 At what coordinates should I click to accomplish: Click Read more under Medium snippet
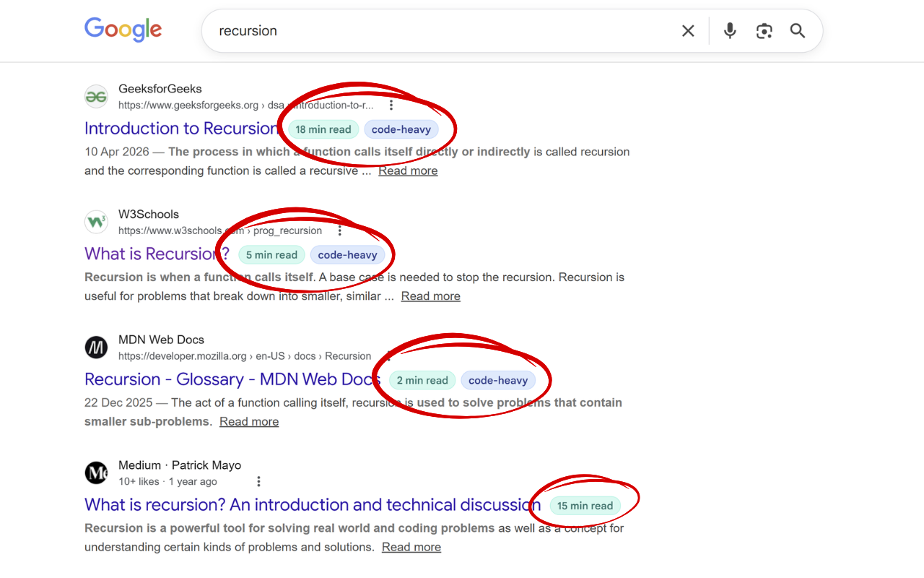(411, 548)
